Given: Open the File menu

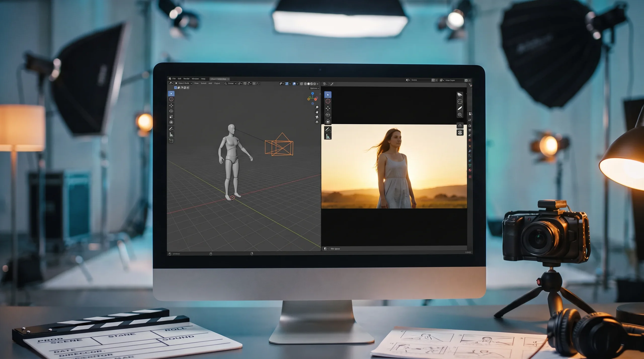Looking at the screenshot, I should [174, 79].
